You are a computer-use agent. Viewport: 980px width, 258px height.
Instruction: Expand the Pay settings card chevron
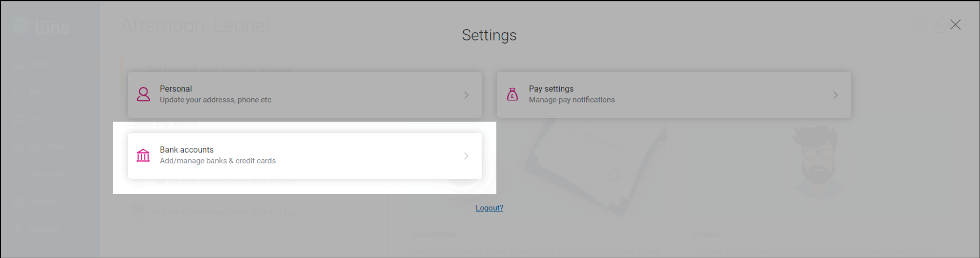(835, 95)
